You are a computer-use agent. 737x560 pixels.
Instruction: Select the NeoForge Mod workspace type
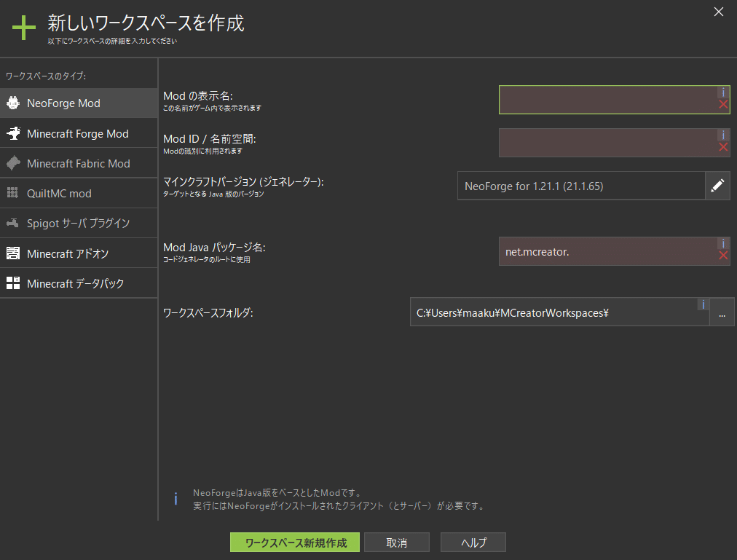[79, 103]
